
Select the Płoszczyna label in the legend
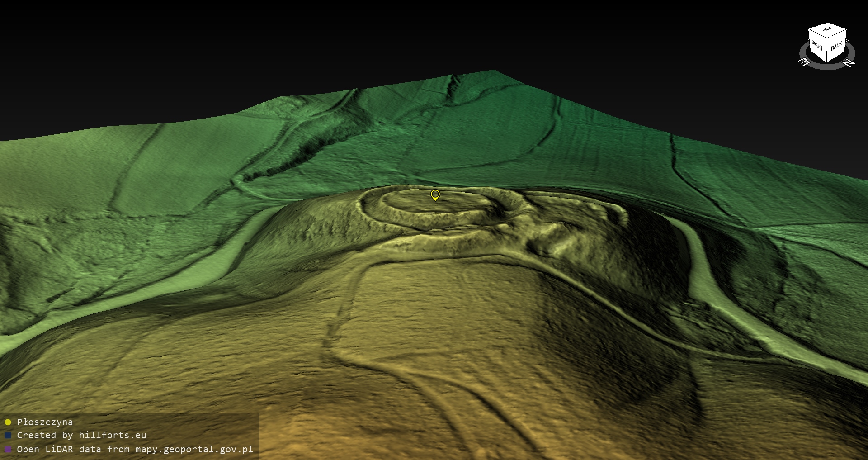click(x=45, y=422)
